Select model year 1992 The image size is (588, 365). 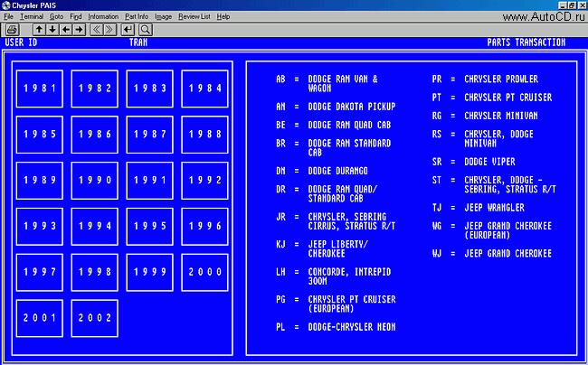[204, 181]
